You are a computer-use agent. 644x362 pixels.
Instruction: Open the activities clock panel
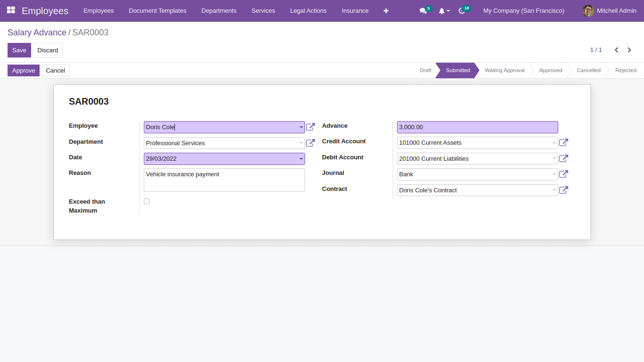pyautogui.click(x=461, y=10)
